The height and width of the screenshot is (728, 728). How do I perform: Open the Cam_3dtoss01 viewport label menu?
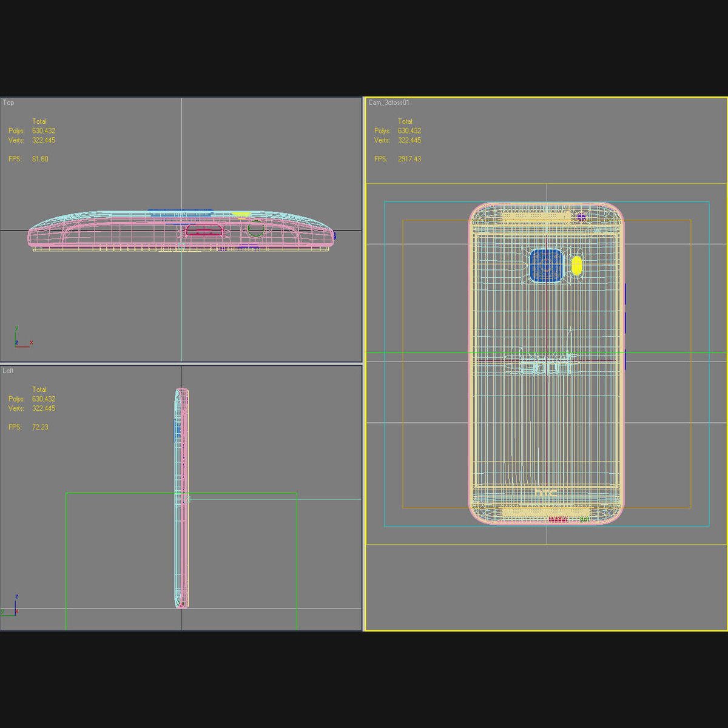pos(389,103)
